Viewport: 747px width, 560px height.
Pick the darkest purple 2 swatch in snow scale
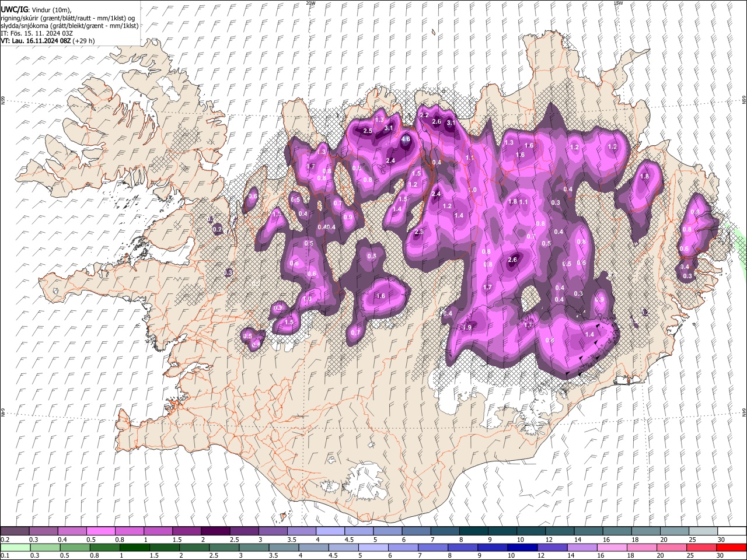pos(215,531)
